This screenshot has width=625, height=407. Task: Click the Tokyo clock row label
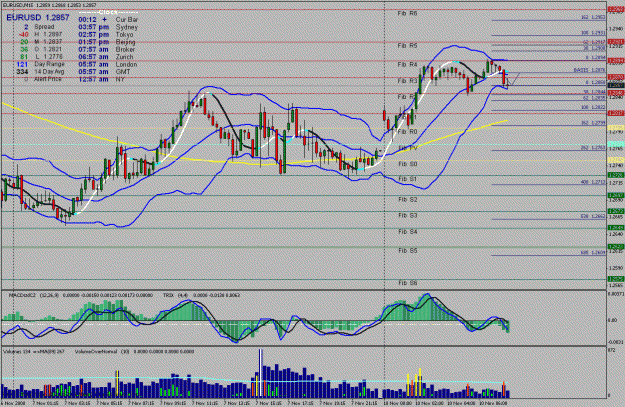[124, 35]
